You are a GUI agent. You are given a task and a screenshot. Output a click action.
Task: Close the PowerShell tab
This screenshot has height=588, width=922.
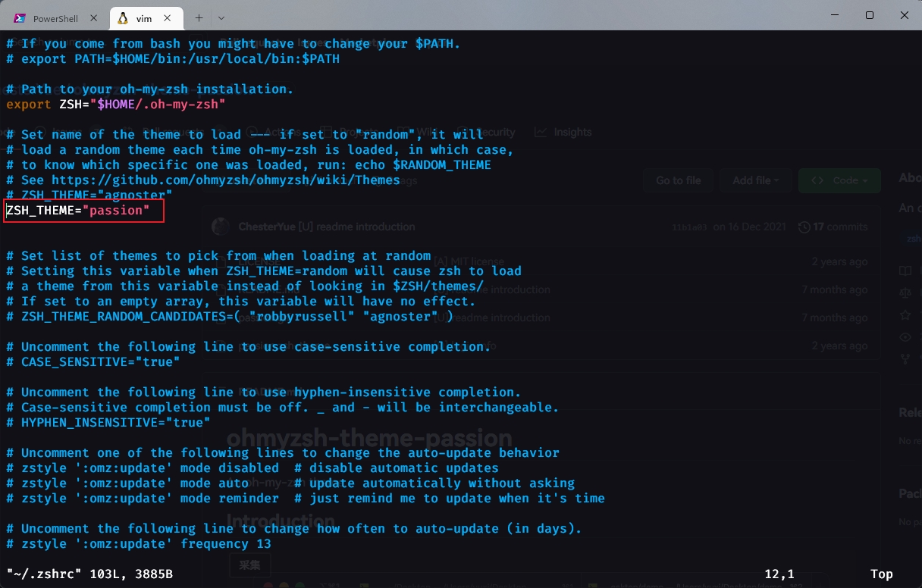pyautogui.click(x=94, y=17)
